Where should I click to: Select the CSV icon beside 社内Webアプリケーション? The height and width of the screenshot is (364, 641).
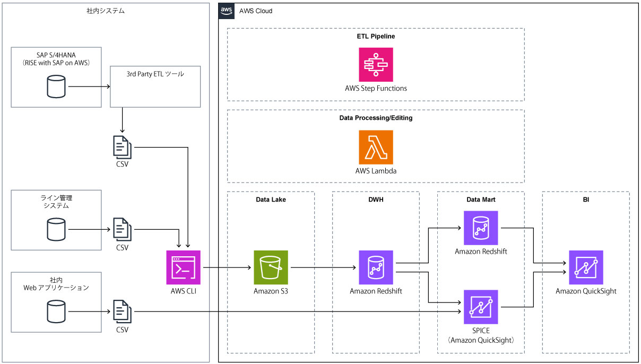click(122, 311)
